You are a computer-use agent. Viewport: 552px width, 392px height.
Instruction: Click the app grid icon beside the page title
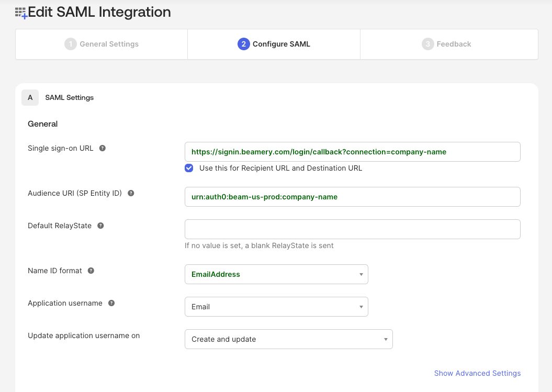pos(20,13)
